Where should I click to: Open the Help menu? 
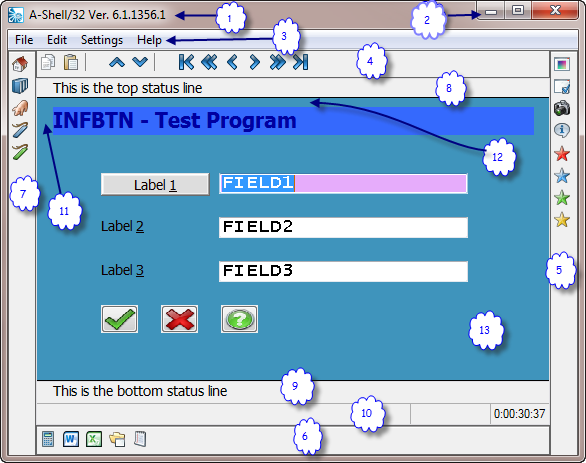tap(149, 40)
